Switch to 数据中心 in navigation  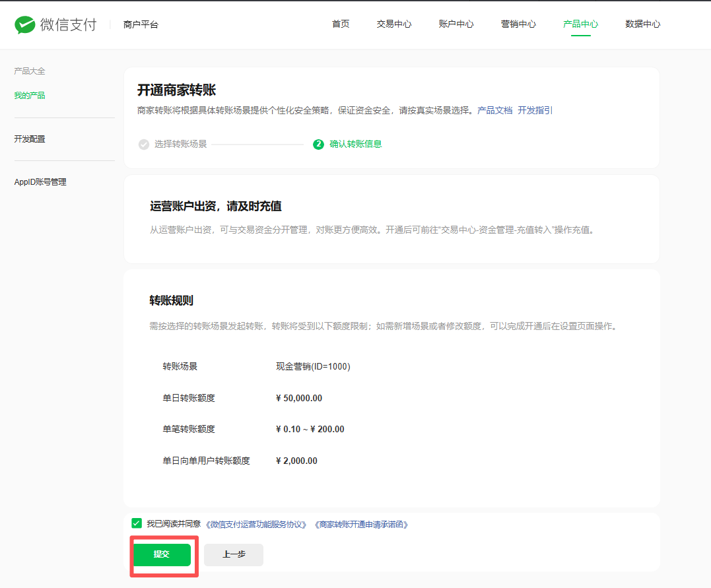tap(642, 24)
